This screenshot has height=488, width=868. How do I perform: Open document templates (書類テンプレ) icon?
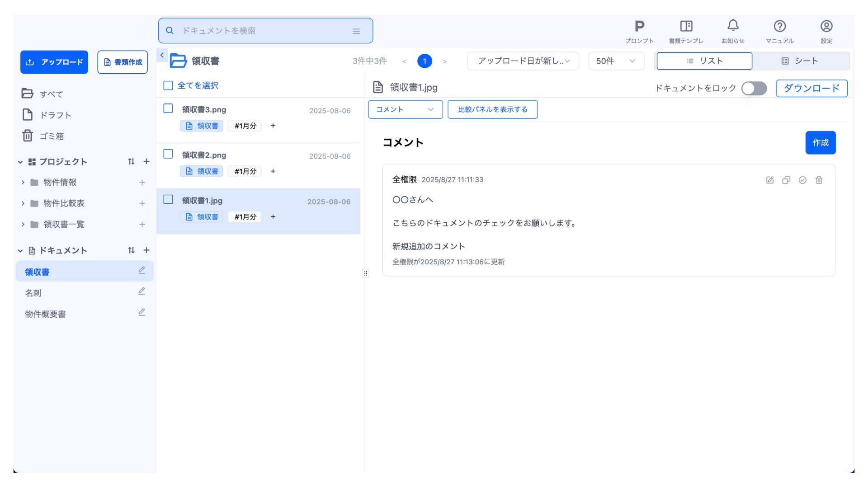click(x=686, y=27)
